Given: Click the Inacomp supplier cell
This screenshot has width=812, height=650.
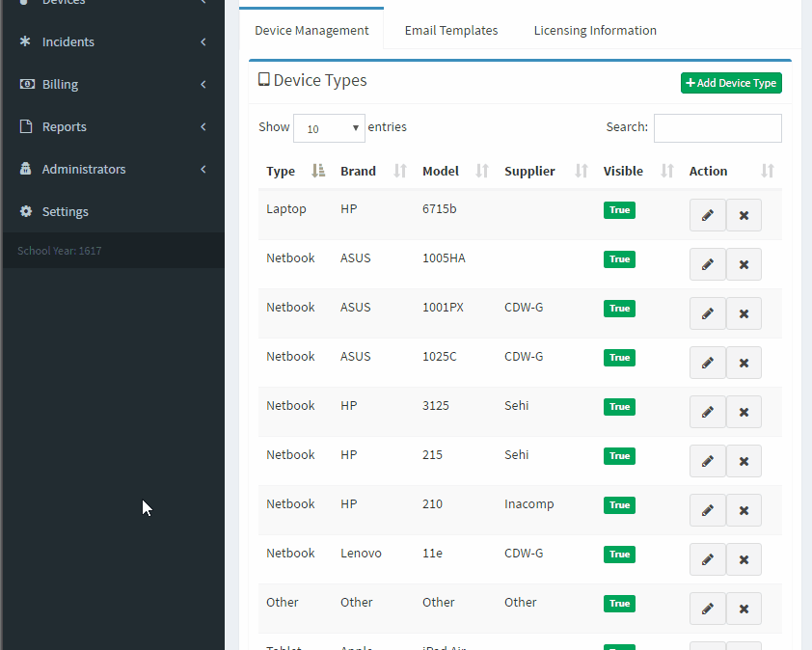Looking at the screenshot, I should point(528,504).
